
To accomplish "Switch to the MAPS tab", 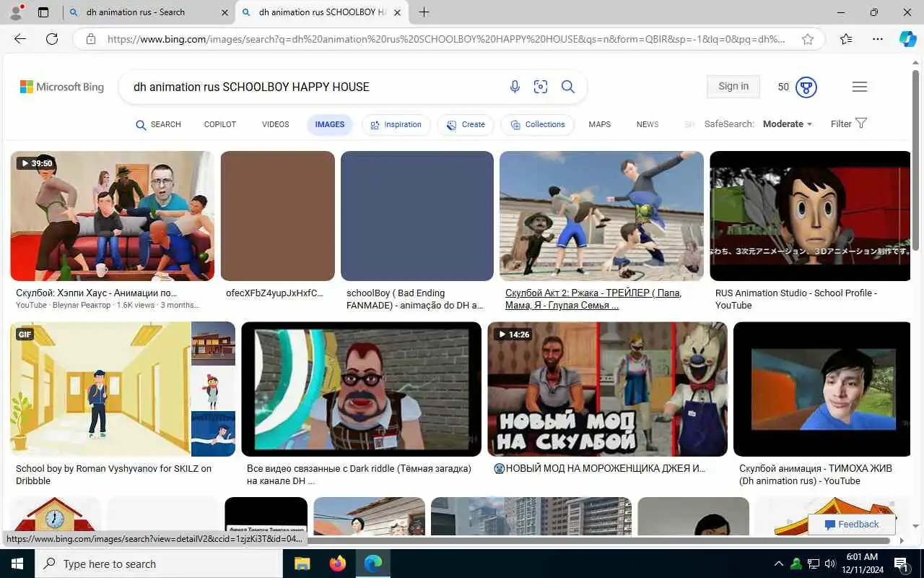I will pyautogui.click(x=599, y=124).
